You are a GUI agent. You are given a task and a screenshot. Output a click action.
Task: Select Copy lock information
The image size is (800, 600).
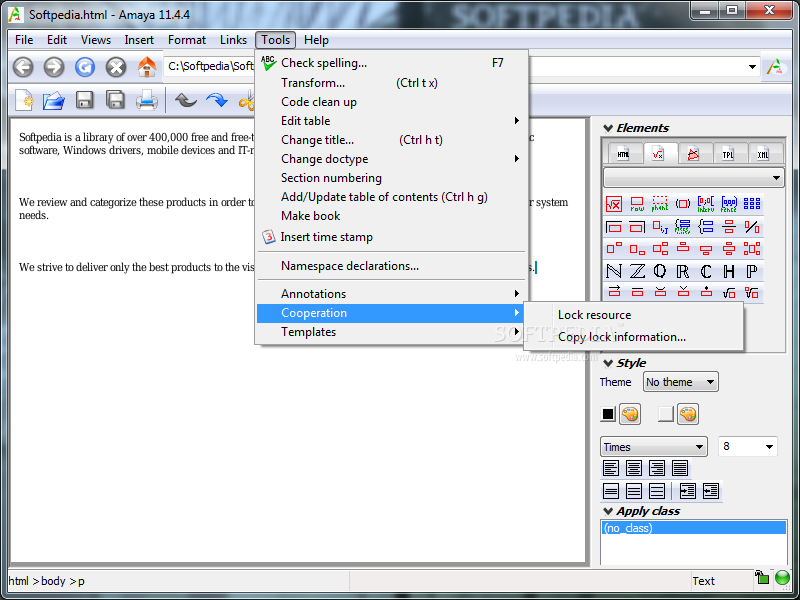tap(634, 337)
